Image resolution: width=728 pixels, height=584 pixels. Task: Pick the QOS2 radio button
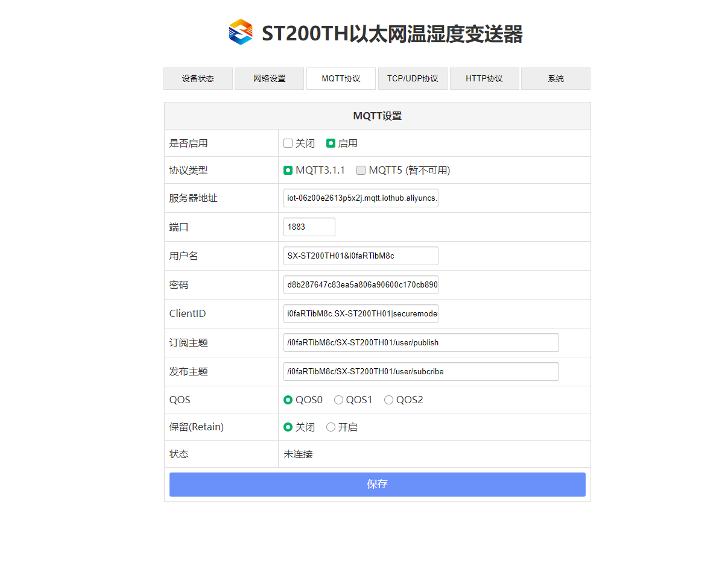(x=389, y=400)
